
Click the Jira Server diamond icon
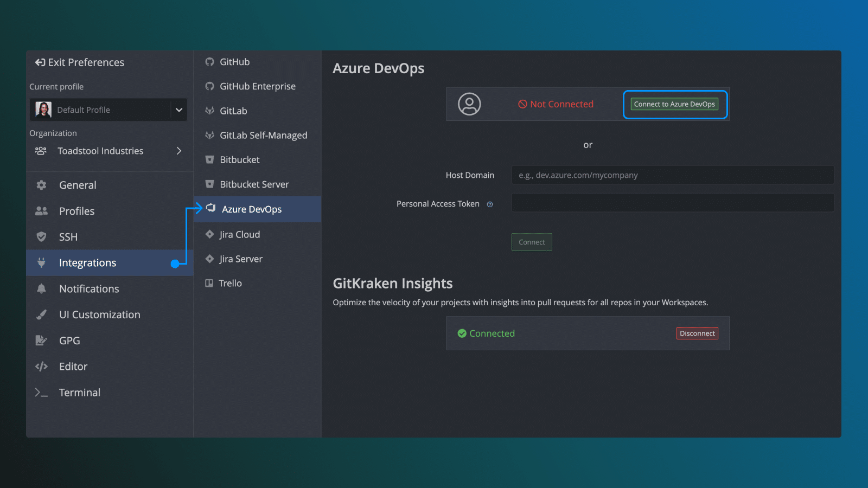[209, 259]
